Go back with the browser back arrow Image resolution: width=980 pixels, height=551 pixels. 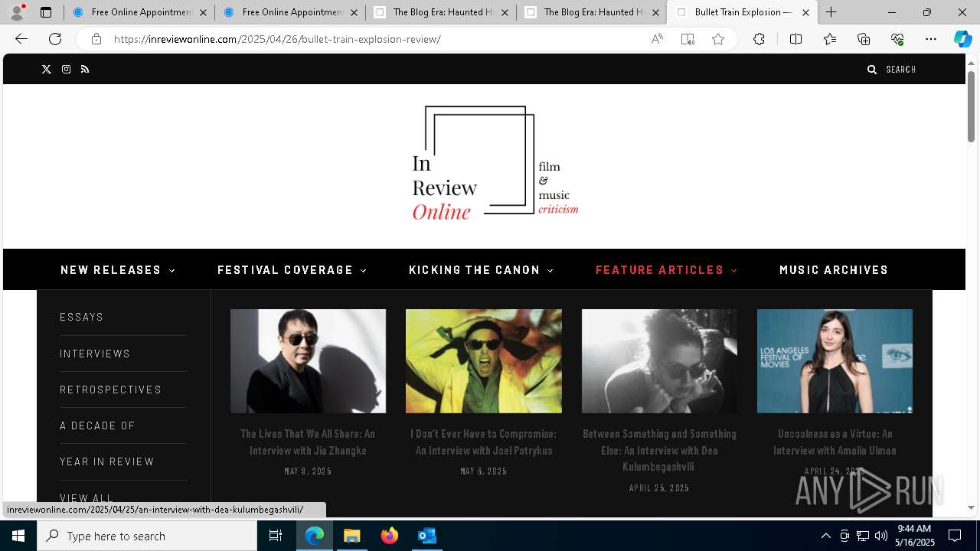21,39
